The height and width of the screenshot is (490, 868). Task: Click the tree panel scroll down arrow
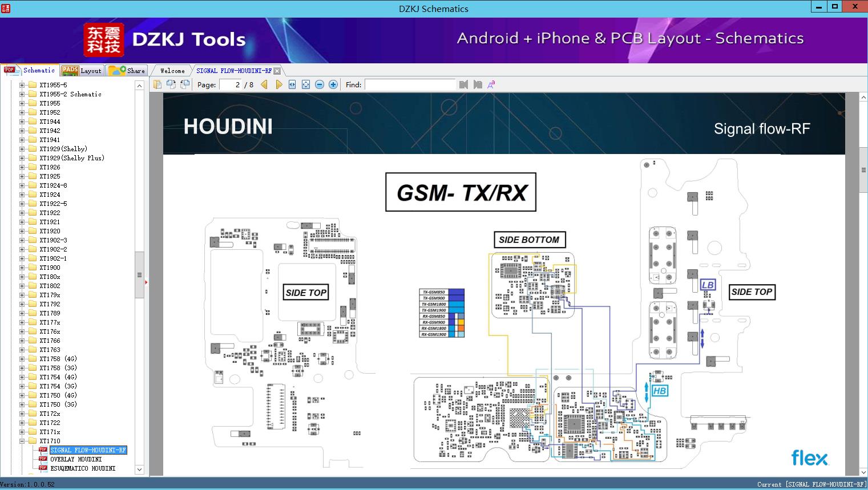[x=139, y=469]
